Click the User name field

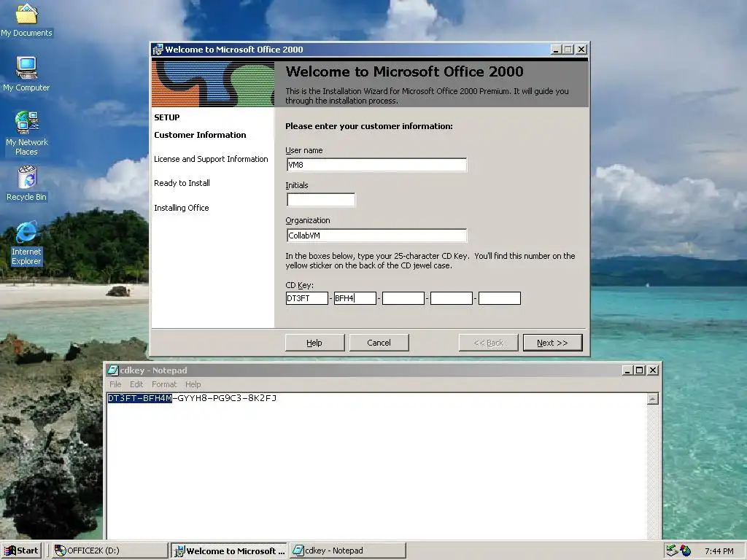click(x=377, y=165)
